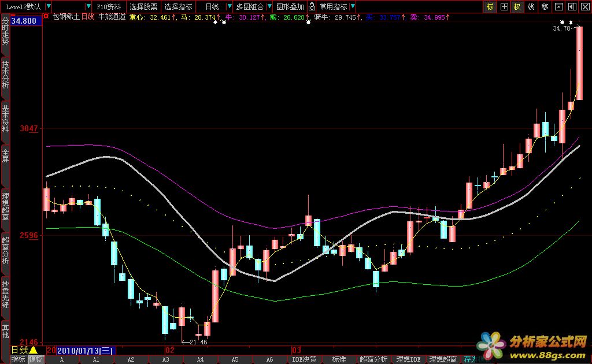Open the 基本资料 side tab
This screenshot has height=364, width=592.
[x=5, y=118]
